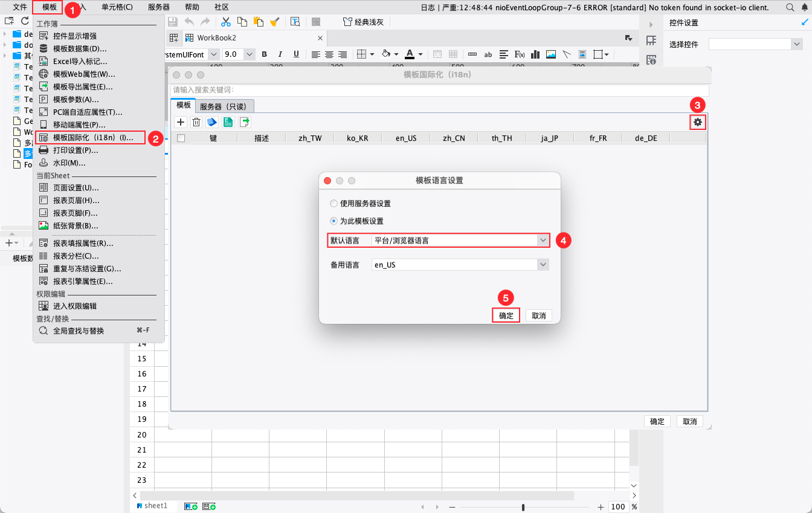Click the blue checkmark in 控件设置 panel
This screenshot has width=812, height=513.
(x=804, y=23)
